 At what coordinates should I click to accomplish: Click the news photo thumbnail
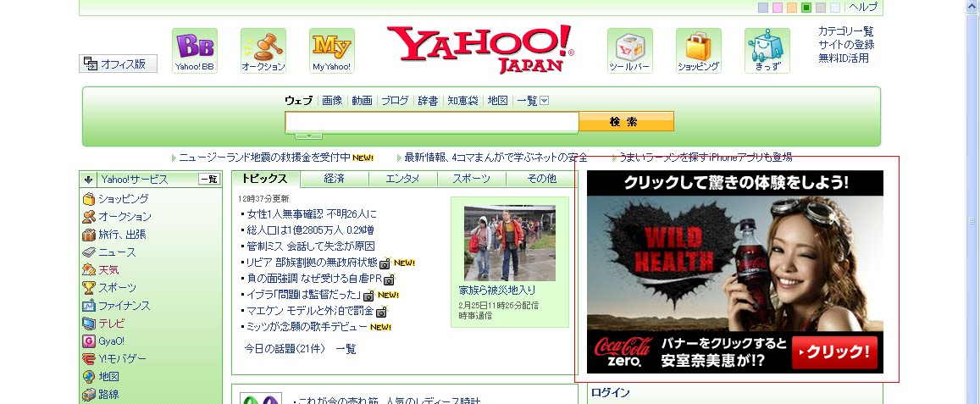click(x=509, y=242)
